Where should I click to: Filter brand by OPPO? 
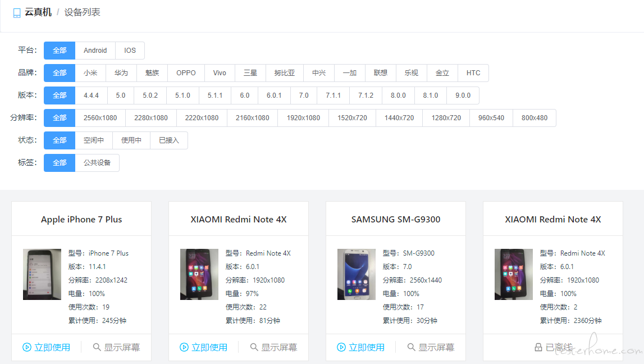pos(186,72)
